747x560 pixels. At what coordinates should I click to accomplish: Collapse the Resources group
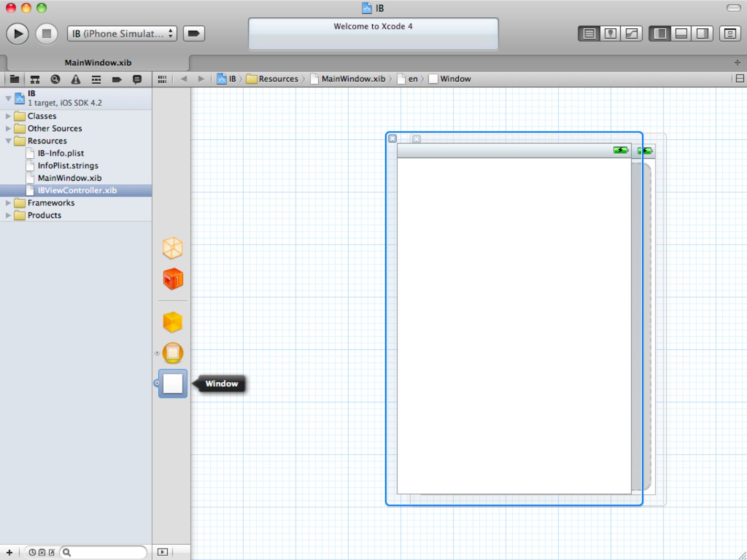[8, 141]
